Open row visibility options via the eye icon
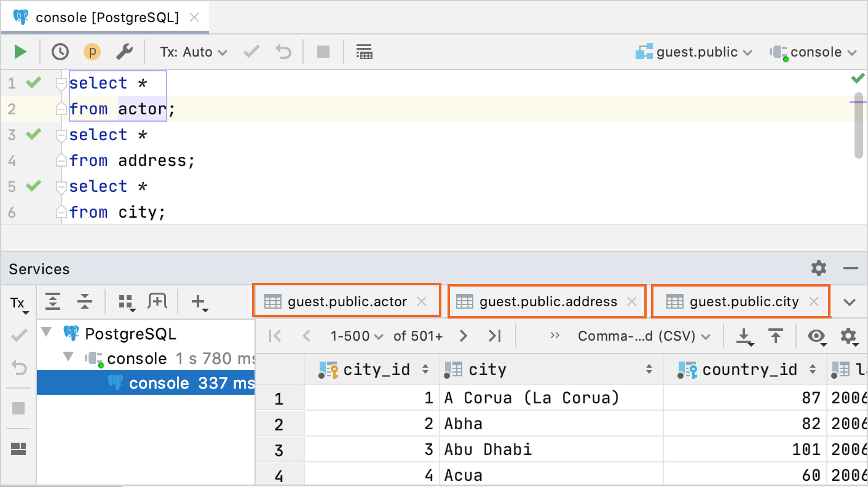The width and height of the screenshot is (868, 487). click(x=816, y=336)
